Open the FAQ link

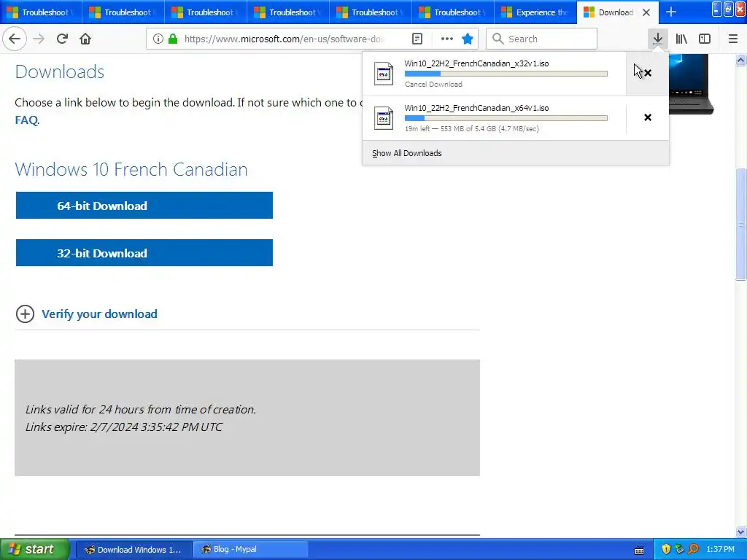26,120
